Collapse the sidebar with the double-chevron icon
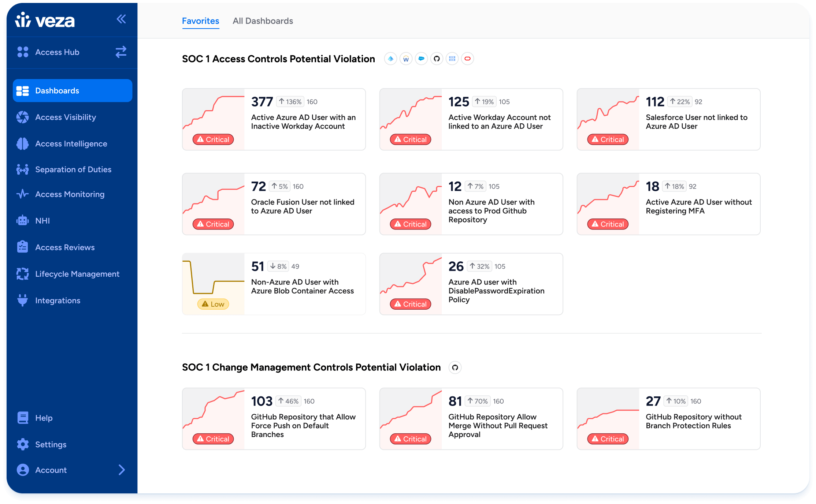Screen dimensions: 816x504 (121, 19)
